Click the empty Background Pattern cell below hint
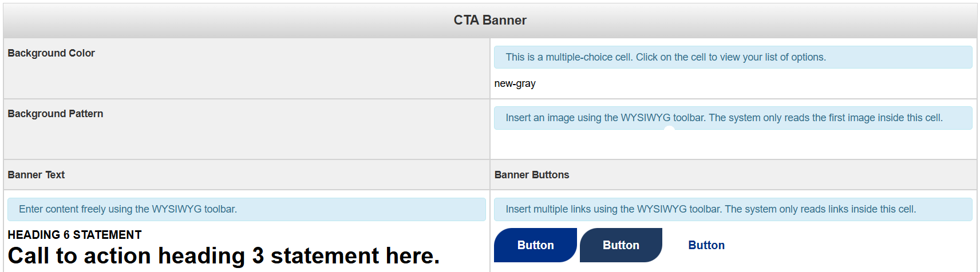This screenshot has height=272, width=980. tap(733, 145)
